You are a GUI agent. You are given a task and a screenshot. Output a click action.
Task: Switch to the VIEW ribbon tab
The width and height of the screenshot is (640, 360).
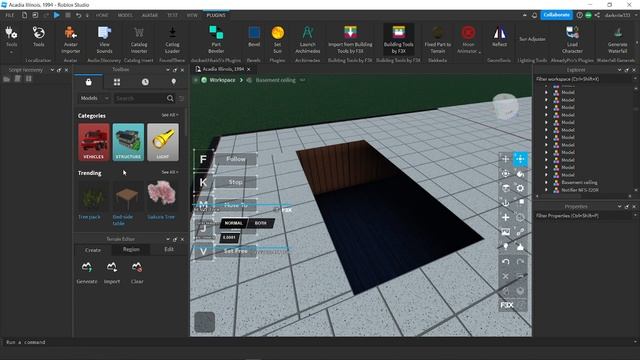(x=192, y=15)
